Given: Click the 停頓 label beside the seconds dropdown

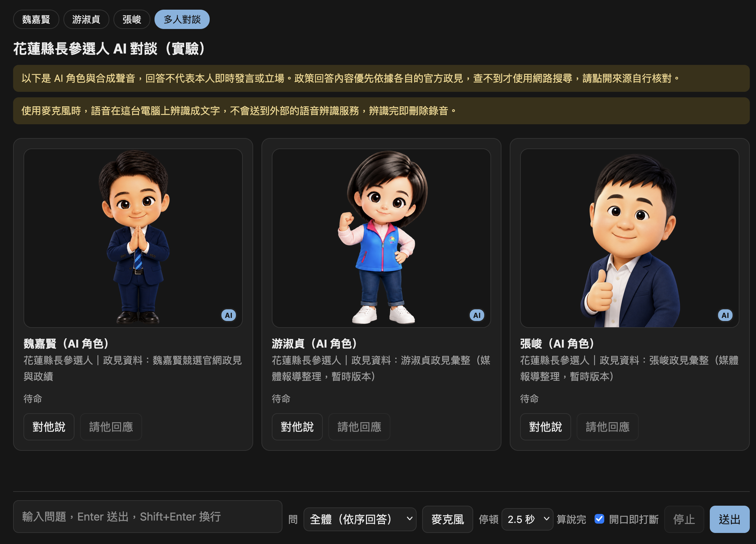Looking at the screenshot, I should pyautogui.click(x=489, y=519).
